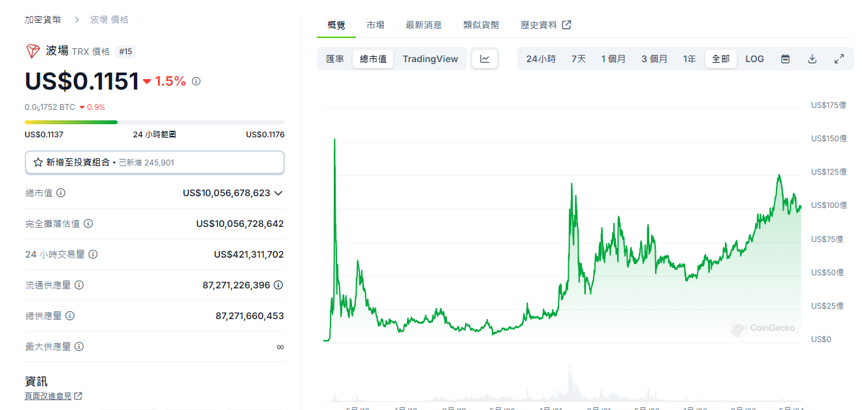Set chart range to 24小時
The image size is (868, 410).
tap(541, 59)
